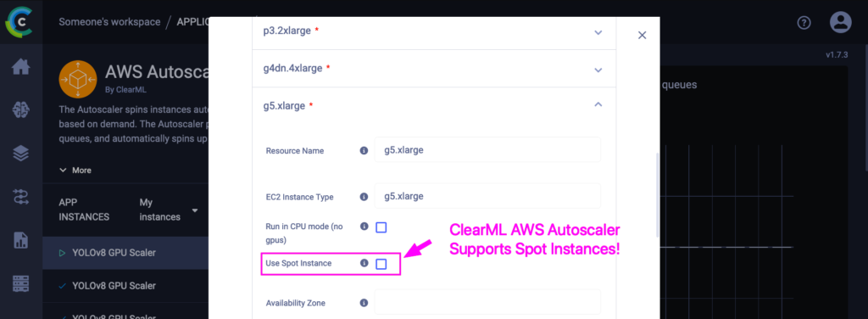Screen dimensions: 868x319
Task: Expand the More description link
Action: coord(75,170)
